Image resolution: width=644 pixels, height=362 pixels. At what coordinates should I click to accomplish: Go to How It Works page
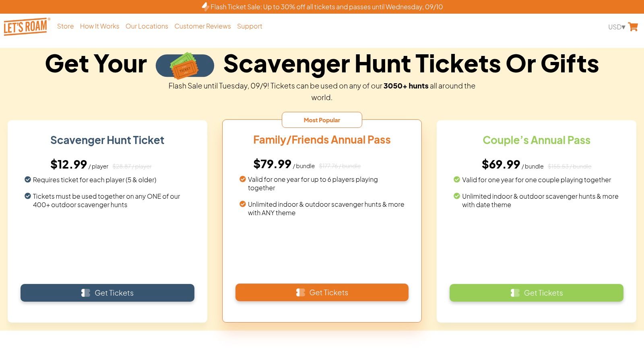99,26
